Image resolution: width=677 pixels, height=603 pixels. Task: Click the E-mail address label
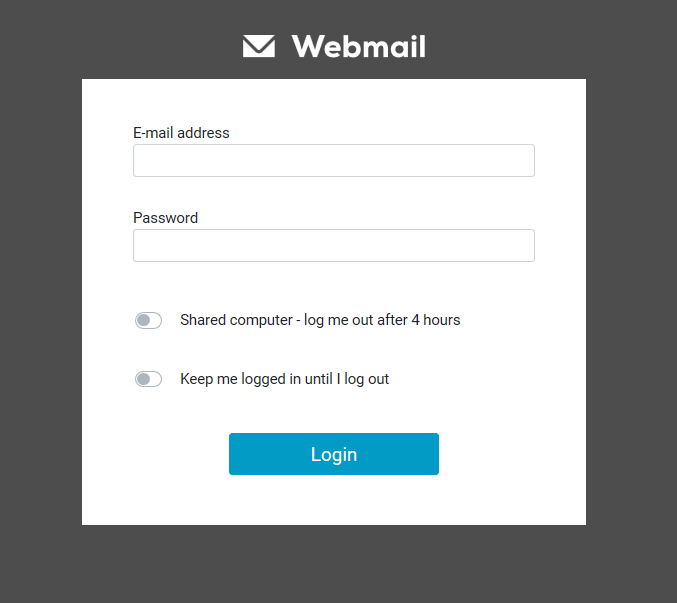click(x=181, y=133)
